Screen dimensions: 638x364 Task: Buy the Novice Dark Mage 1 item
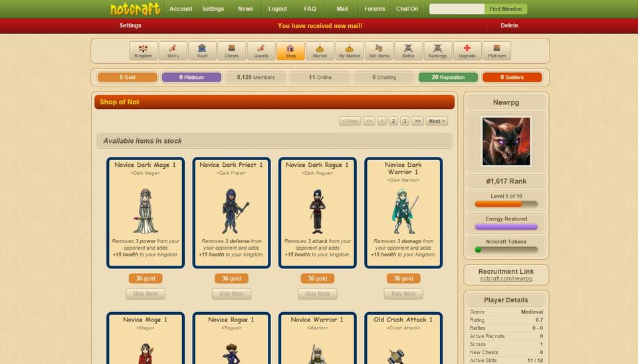click(x=145, y=294)
